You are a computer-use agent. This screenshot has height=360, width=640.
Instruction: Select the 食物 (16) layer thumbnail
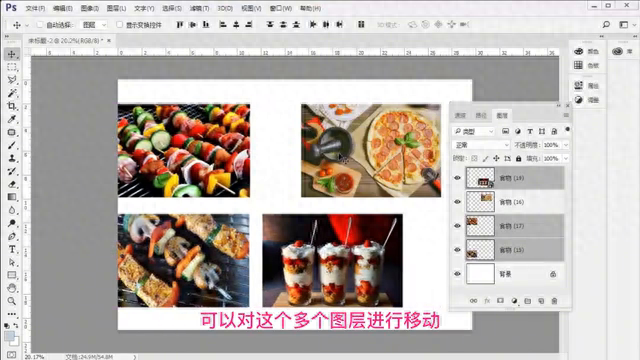(480, 202)
